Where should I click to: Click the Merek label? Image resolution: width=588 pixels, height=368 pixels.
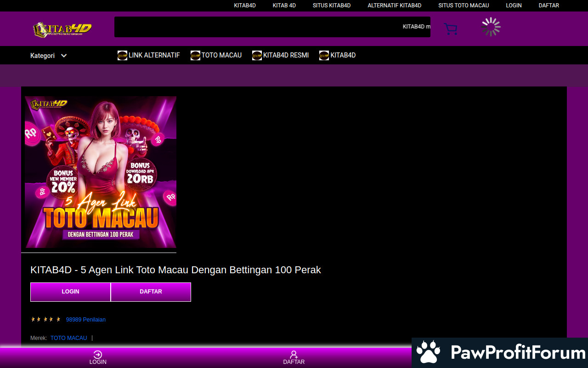tap(39, 338)
